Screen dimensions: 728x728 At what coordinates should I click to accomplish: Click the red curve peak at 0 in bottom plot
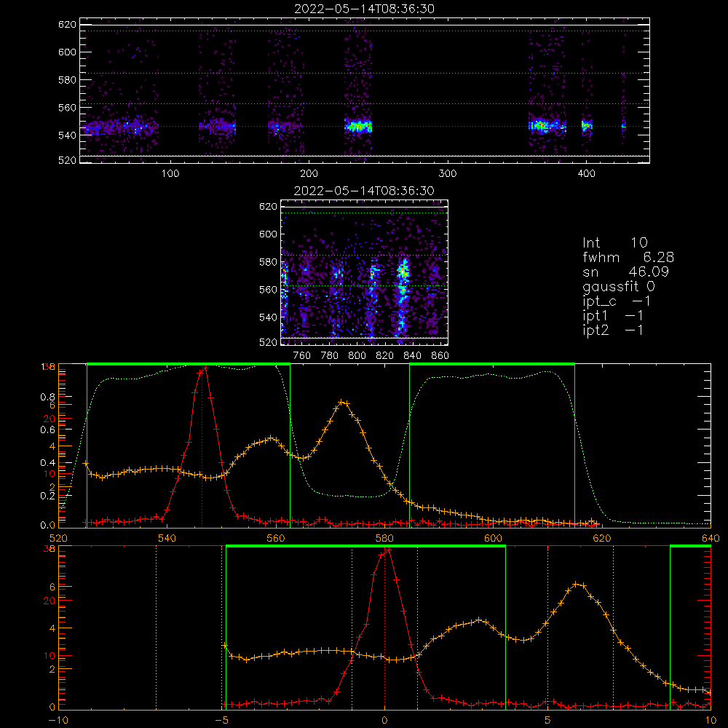(388, 550)
